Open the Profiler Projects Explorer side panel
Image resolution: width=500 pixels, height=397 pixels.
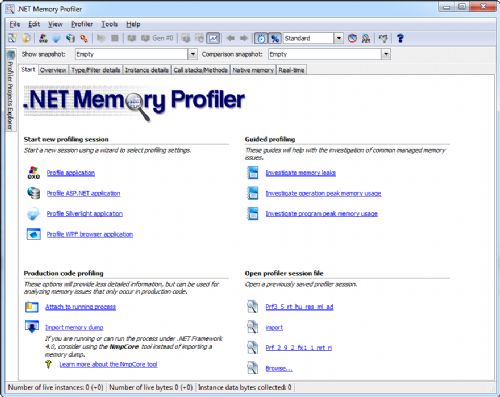click(10, 91)
